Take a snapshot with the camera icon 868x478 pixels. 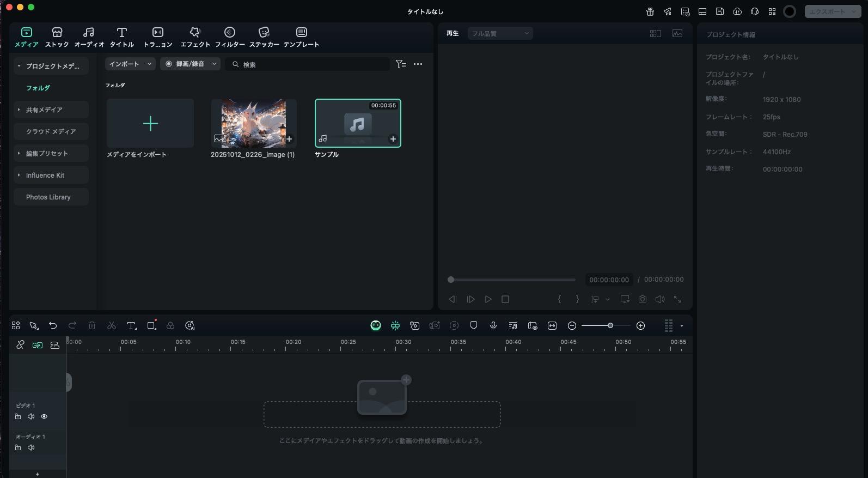[643, 299]
